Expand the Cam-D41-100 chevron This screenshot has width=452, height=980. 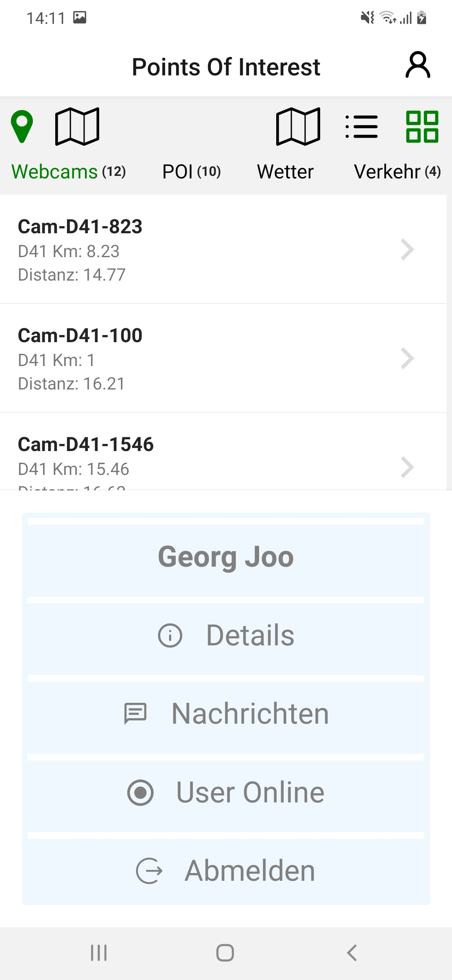(407, 358)
